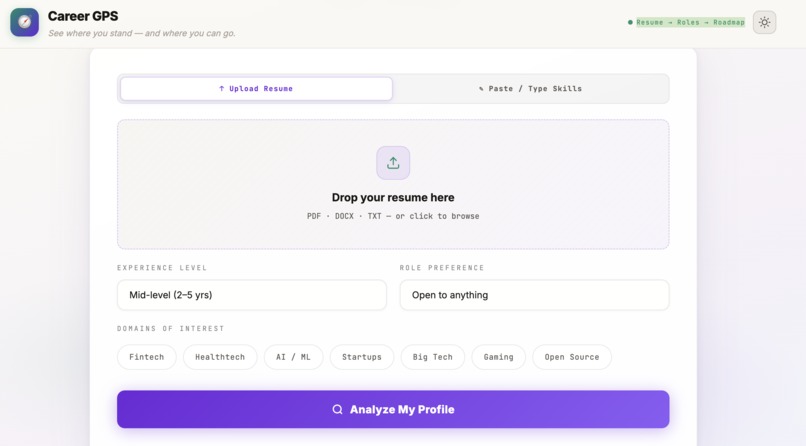
Task: Click the Career GPS title text
Action: coord(83,16)
